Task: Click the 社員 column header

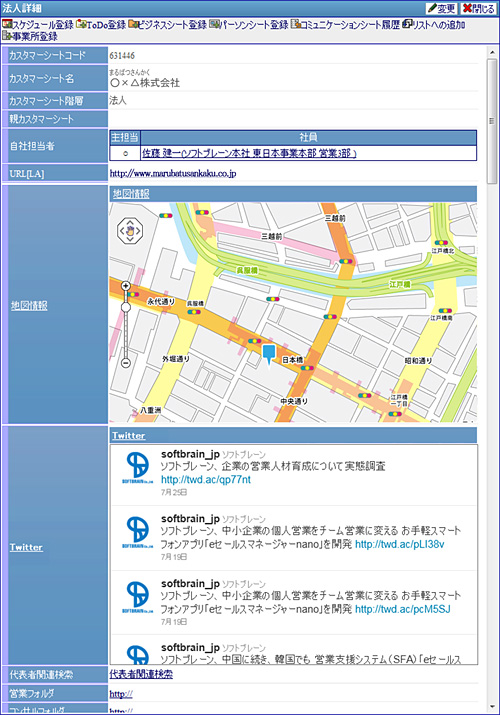Action: click(x=309, y=137)
